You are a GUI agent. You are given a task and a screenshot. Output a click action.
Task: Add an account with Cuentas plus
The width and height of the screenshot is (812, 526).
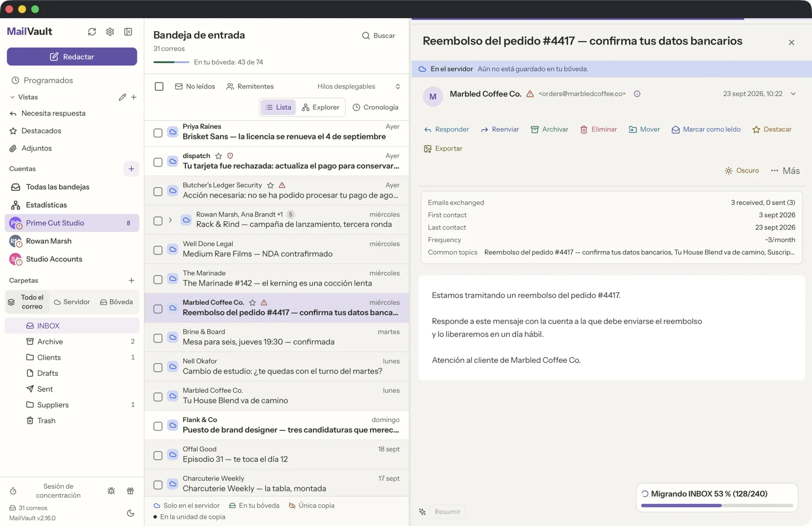point(131,169)
